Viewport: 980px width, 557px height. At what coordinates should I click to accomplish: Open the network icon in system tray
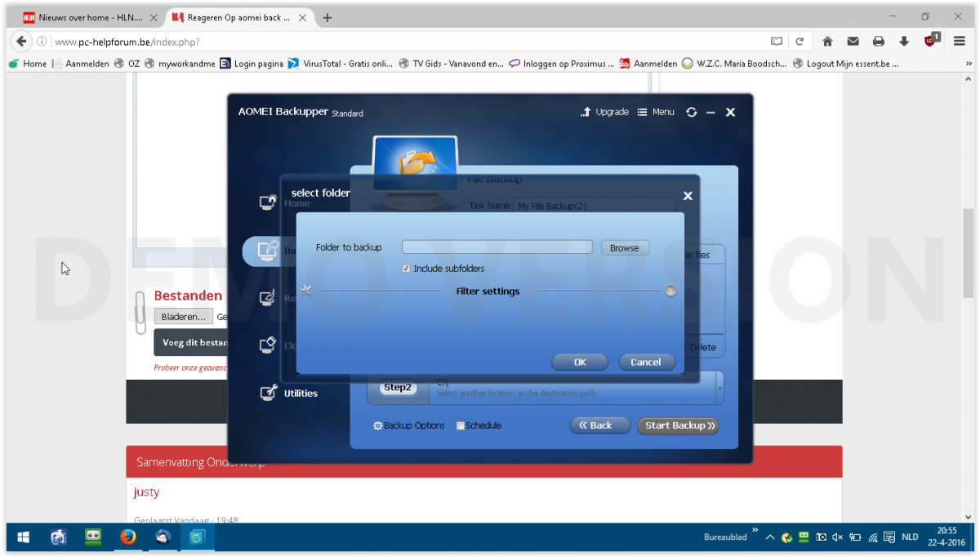tap(872, 537)
